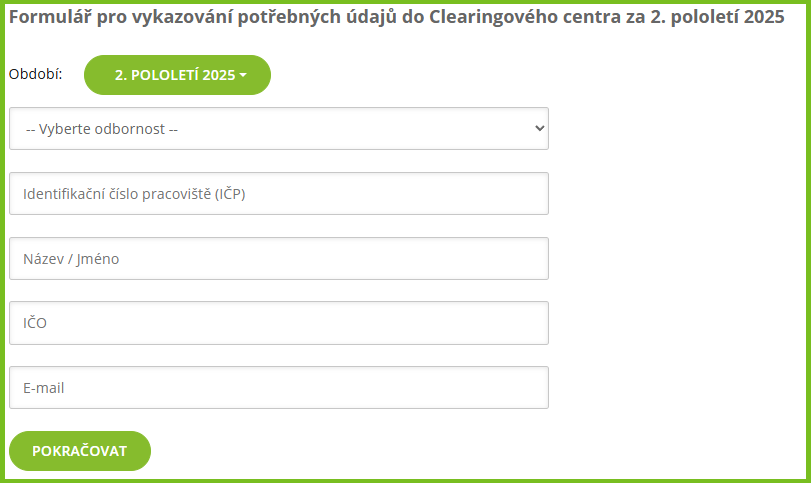Click the chevron of the odbornost selector
The image size is (811, 483).
[x=539, y=129]
